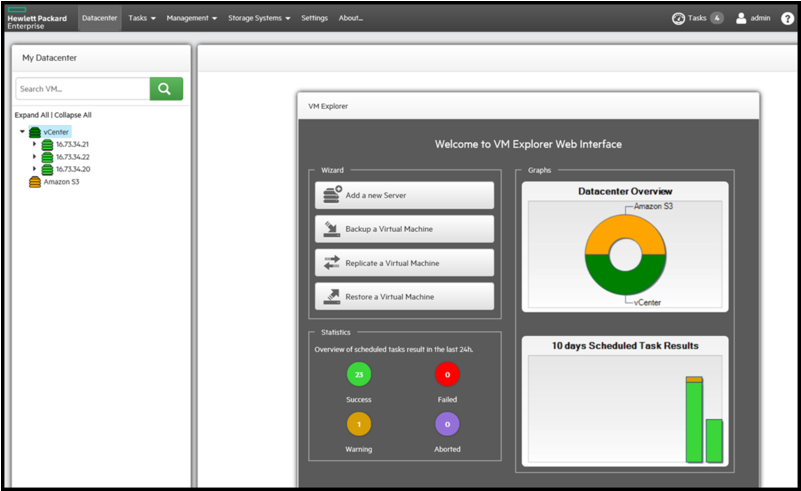Screen dimensions: 801x491
Task: Select Amazon S3 label in the tree
Action: (x=61, y=182)
